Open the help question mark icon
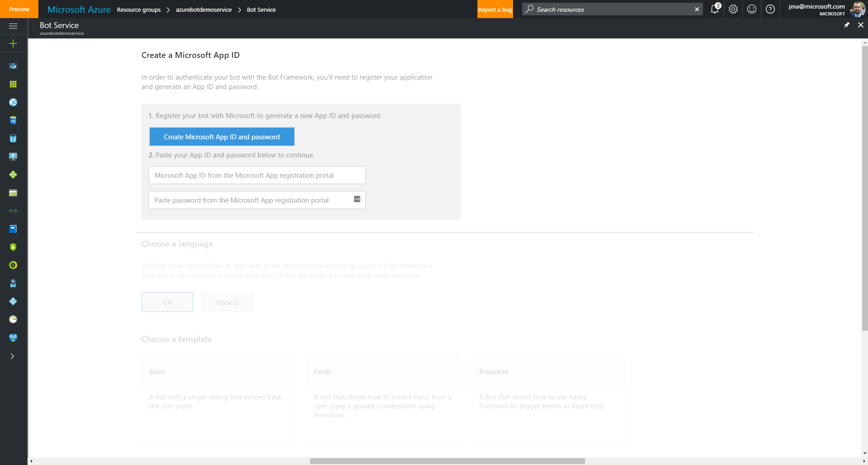This screenshot has width=868, height=465. point(770,9)
